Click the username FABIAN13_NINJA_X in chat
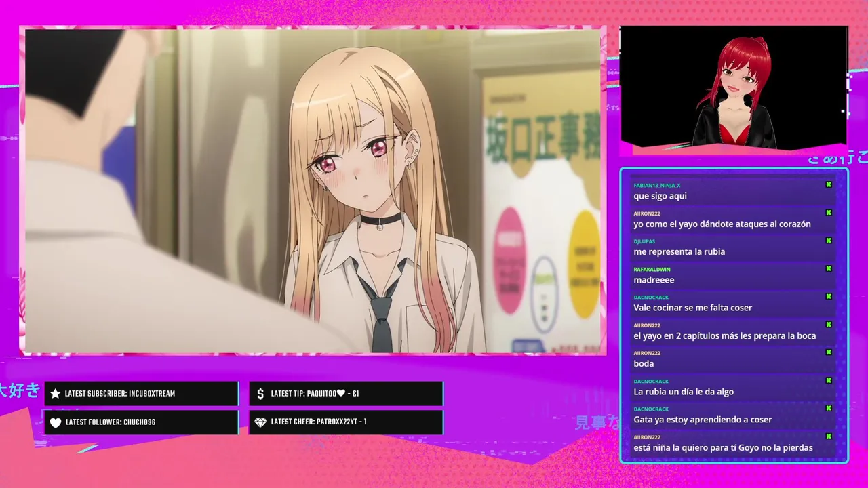Screen dimensions: 868x488 point(656,186)
